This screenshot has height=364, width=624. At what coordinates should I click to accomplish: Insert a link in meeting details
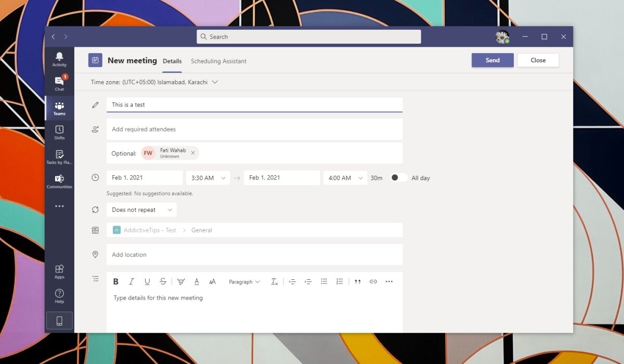pos(373,281)
